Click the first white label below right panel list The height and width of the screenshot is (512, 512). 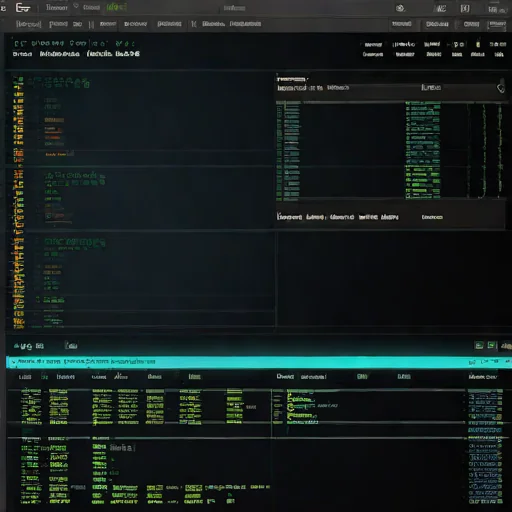(289, 217)
